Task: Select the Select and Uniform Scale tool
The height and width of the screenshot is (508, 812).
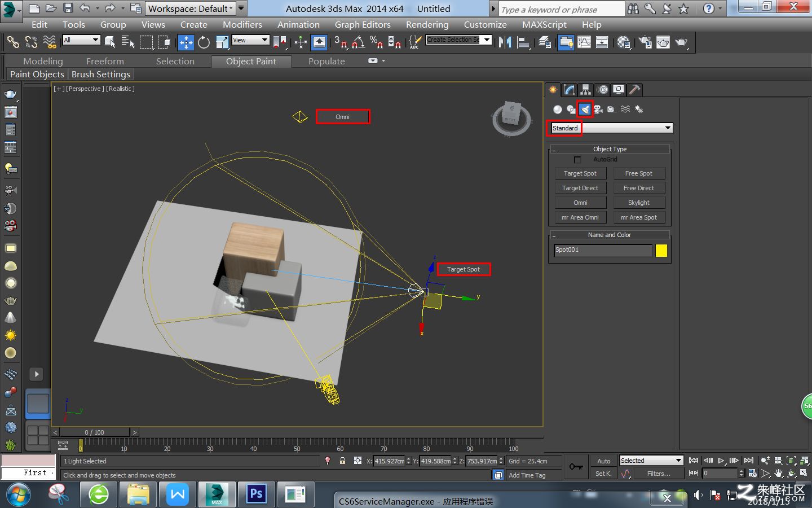Action: tap(222, 42)
